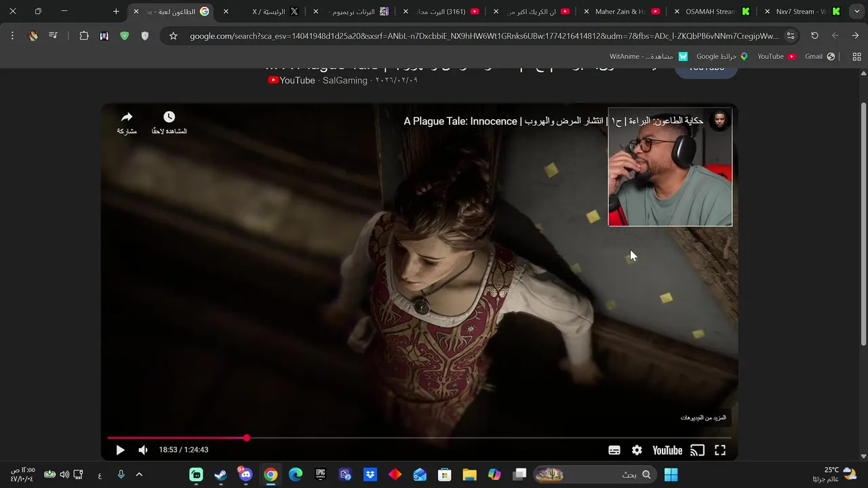Image resolution: width=868 pixels, height=488 pixels.
Task: Open Dropbox from the taskbar
Action: coord(370,474)
